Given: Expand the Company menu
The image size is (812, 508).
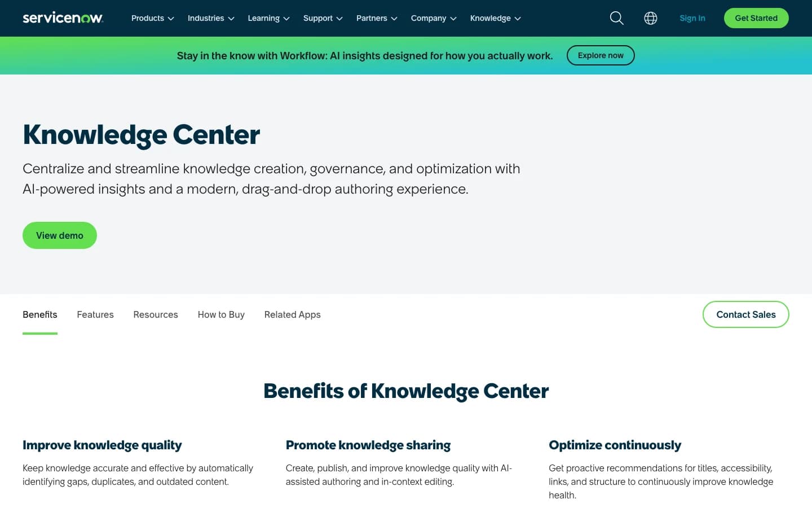Looking at the screenshot, I should (x=434, y=18).
